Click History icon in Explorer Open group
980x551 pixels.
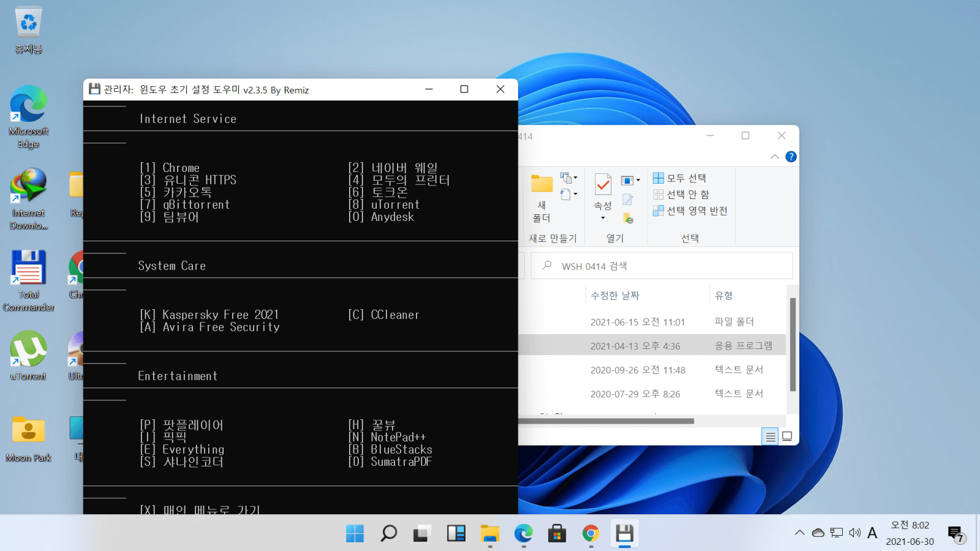click(628, 218)
